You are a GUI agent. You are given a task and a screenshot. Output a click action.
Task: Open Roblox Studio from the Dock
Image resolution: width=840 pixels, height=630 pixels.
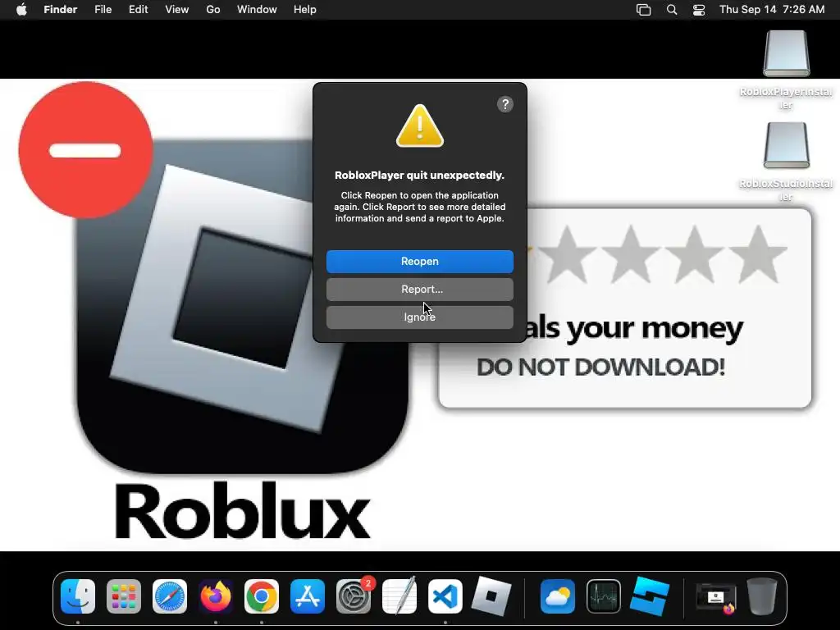(x=650, y=596)
